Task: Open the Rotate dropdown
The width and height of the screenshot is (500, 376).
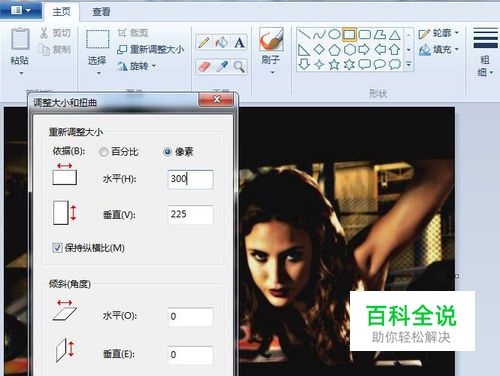Action: pos(137,66)
